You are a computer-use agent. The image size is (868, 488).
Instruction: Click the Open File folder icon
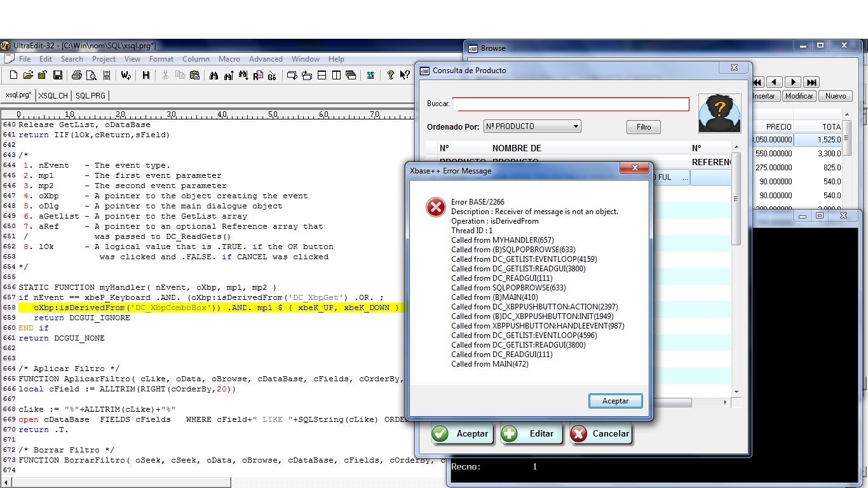[28, 75]
